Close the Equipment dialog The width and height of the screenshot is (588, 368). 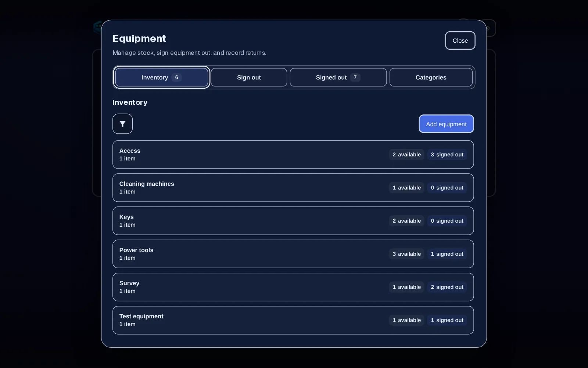click(460, 40)
